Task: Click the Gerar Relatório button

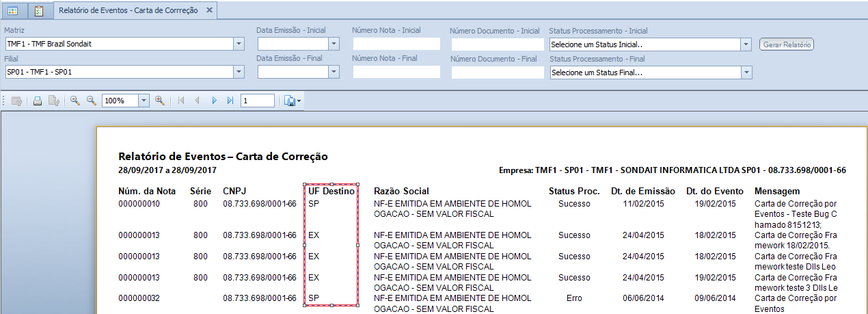Action: pos(787,44)
